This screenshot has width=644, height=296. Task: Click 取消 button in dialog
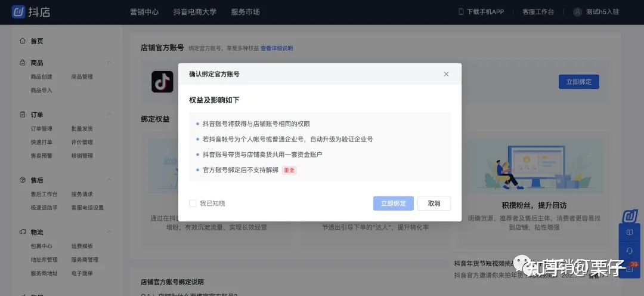(x=434, y=203)
